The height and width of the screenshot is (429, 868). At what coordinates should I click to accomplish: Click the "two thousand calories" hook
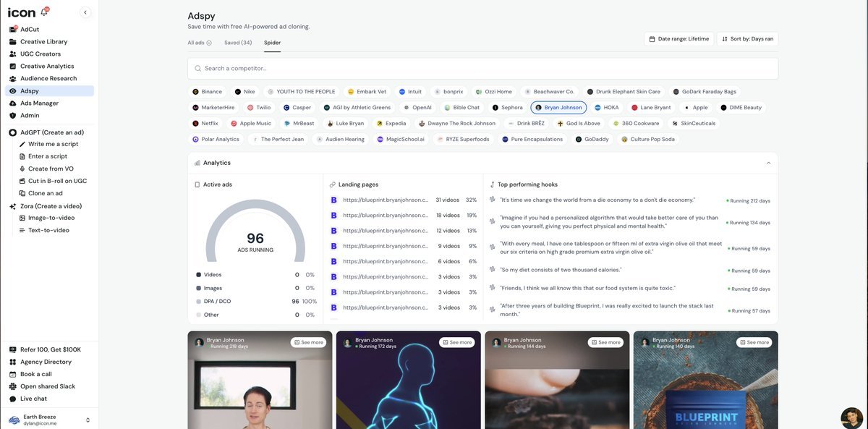coord(561,270)
